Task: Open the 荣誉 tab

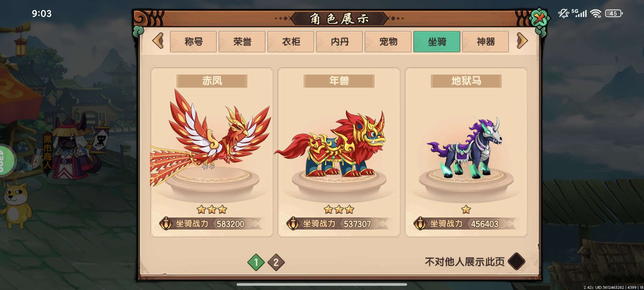Action: [x=242, y=42]
